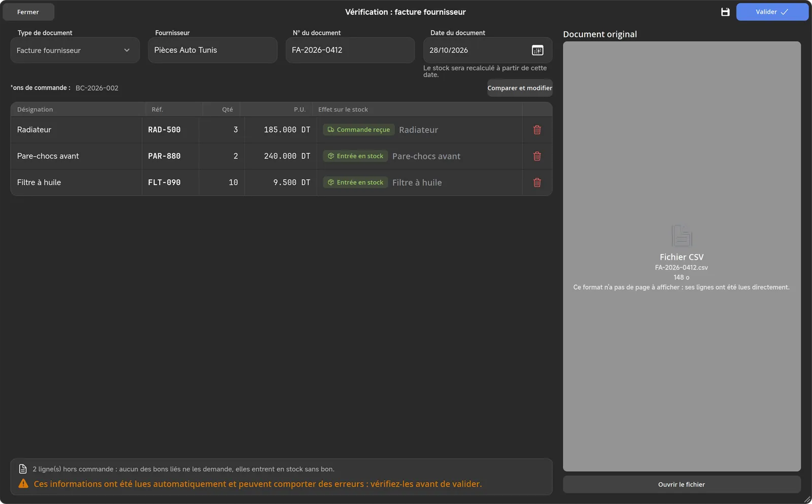Image resolution: width=812 pixels, height=504 pixels.
Task: Click the Valider button
Action: pyautogui.click(x=772, y=12)
